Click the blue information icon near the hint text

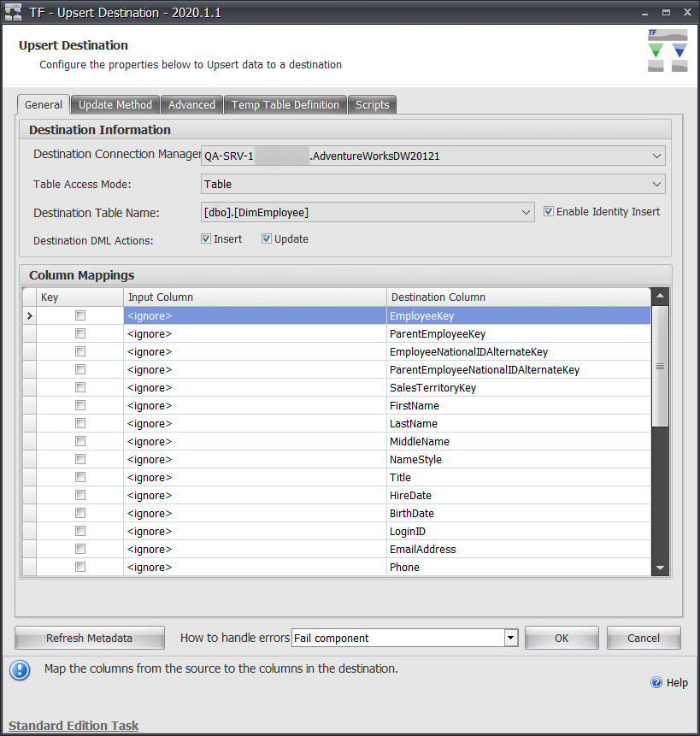[x=19, y=670]
